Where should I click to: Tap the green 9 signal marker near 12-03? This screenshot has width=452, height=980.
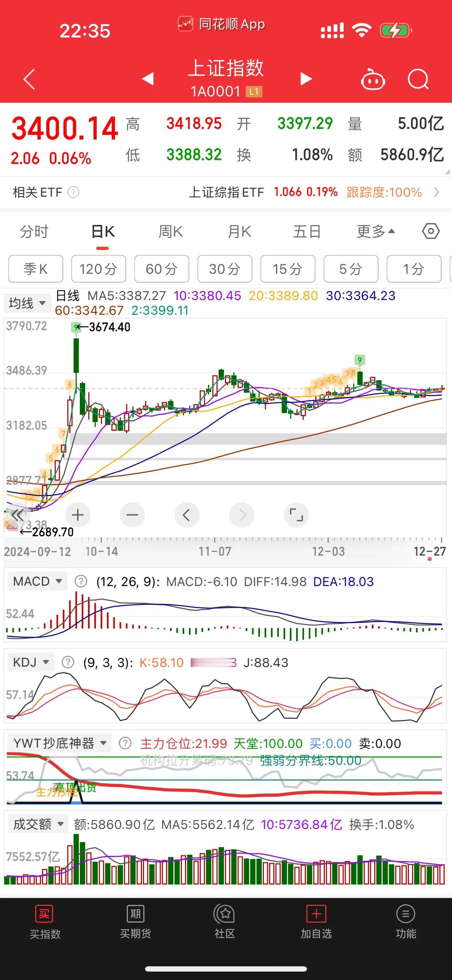tap(359, 360)
